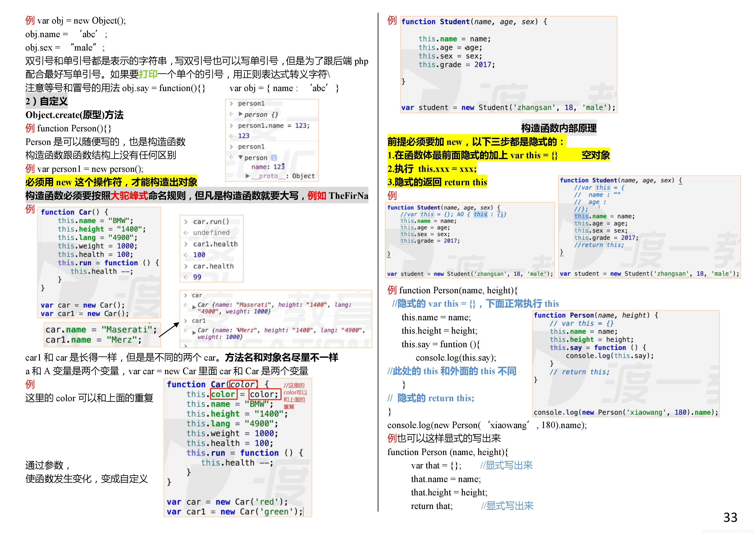Select the heading "构造函数内部原理"
Screen dimensions: 756x535
pos(559,128)
